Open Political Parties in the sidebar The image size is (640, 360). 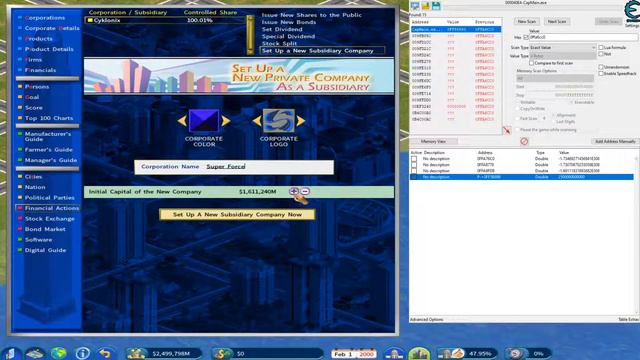tap(49, 198)
